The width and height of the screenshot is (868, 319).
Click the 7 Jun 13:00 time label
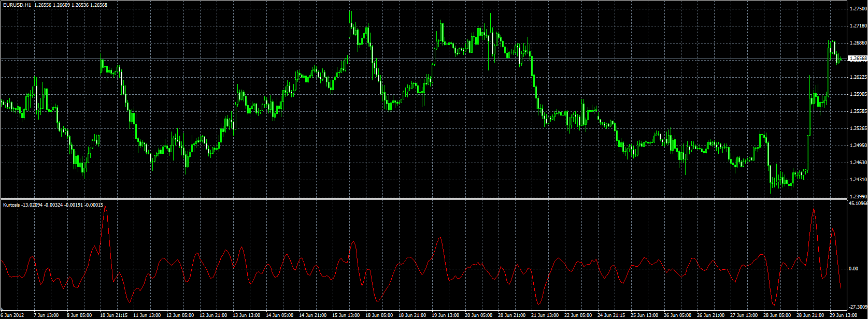pos(46,315)
